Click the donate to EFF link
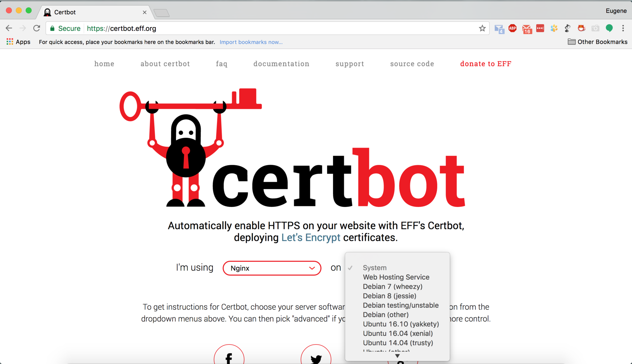Screen dimensions: 632x364 (x=486, y=64)
